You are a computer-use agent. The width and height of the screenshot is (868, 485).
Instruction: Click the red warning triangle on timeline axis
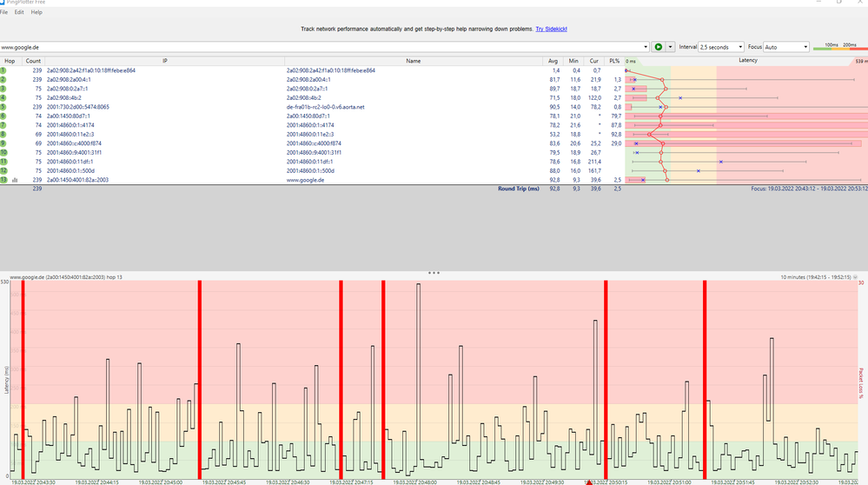tap(589, 482)
